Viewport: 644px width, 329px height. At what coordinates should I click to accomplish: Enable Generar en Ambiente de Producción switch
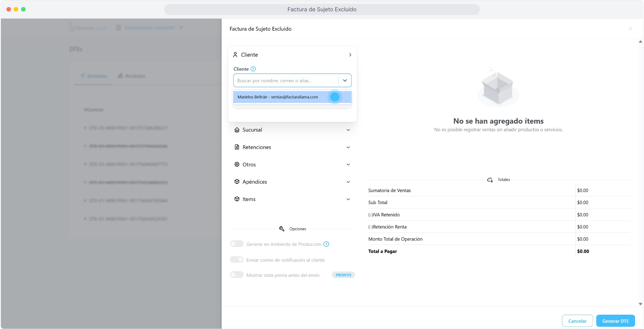(237, 244)
